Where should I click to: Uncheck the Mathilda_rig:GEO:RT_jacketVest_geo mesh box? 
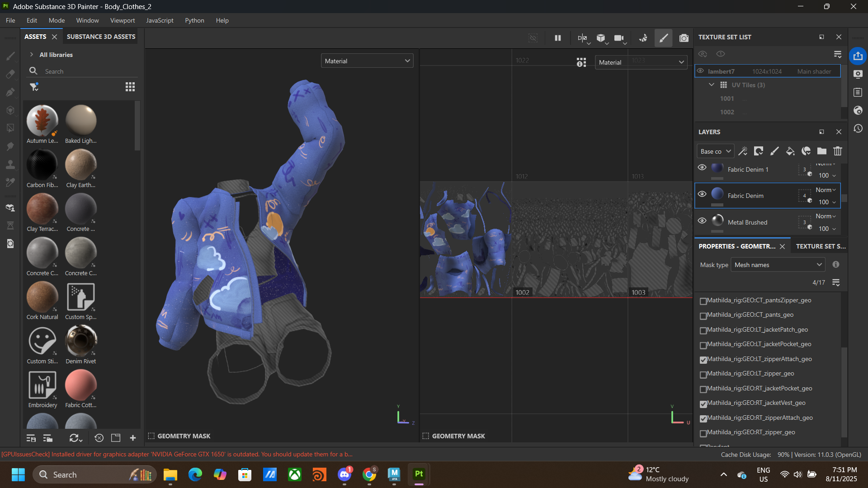[x=703, y=404]
